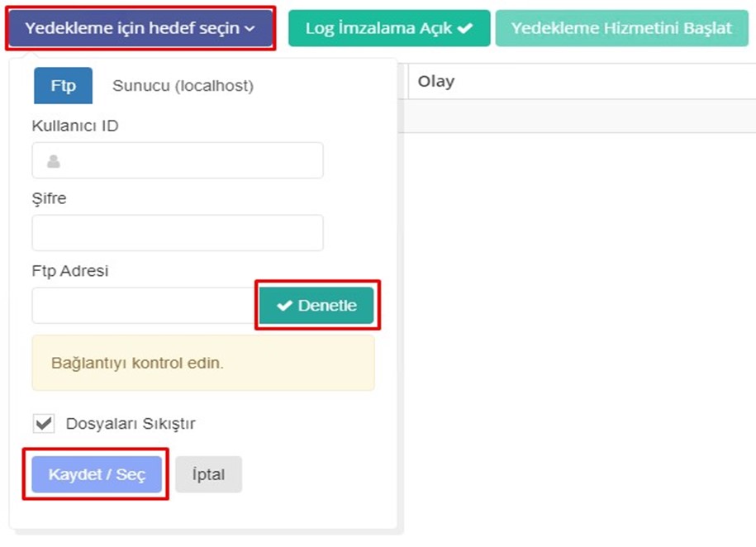
Task: Click the checkmark icon inside Denetle
Action: (284, 306)
